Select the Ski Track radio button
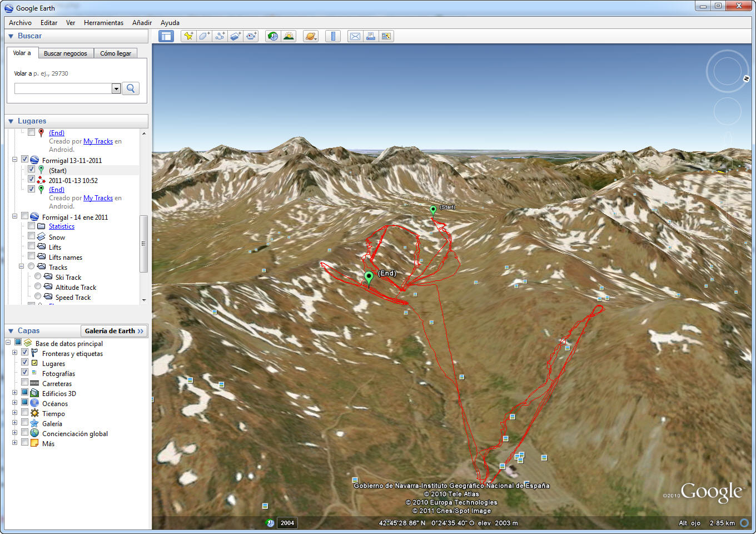This screenshot has height=534, width=756. [x=38, y=276]
